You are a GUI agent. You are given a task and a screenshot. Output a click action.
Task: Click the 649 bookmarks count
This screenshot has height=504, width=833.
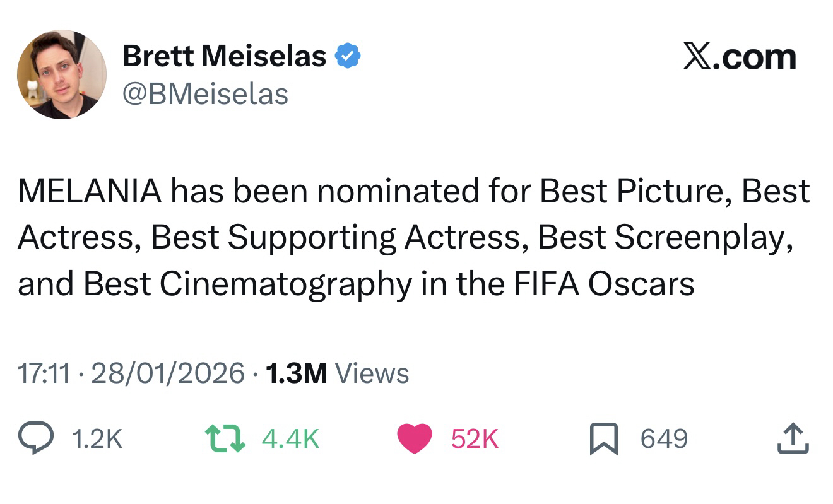point(664,439)
